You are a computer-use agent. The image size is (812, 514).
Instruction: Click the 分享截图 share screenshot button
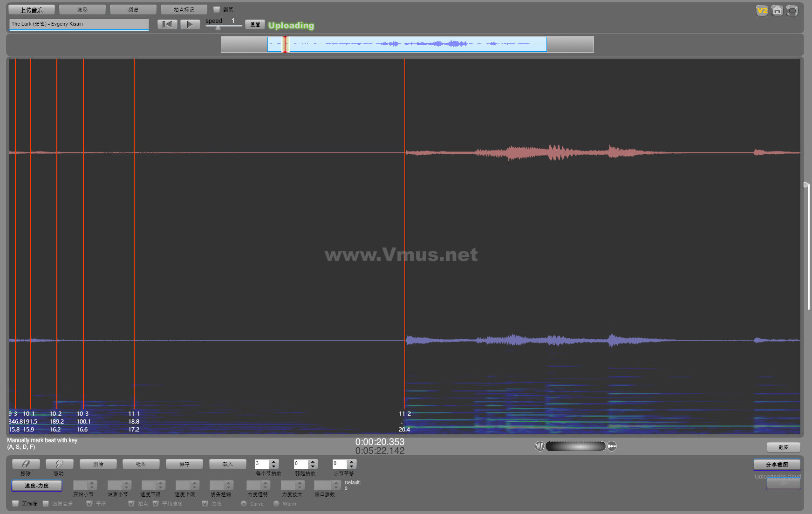tap(777, 465)
